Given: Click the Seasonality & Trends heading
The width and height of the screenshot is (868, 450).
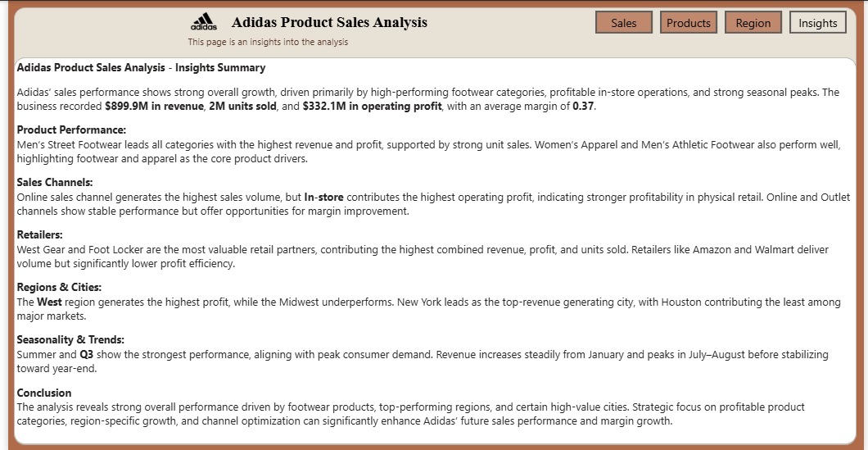Looking at the screenshot, I should pyautogui.click(x=70, y=339).
